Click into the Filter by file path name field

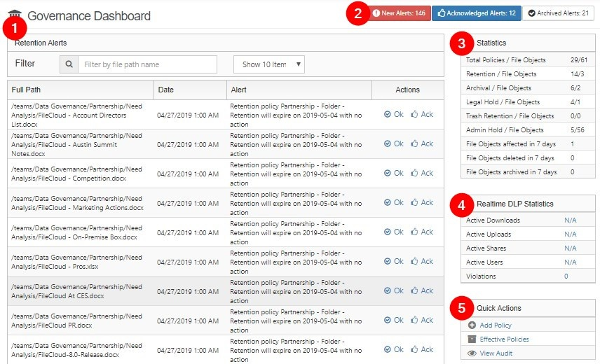[x=147, y=64]
